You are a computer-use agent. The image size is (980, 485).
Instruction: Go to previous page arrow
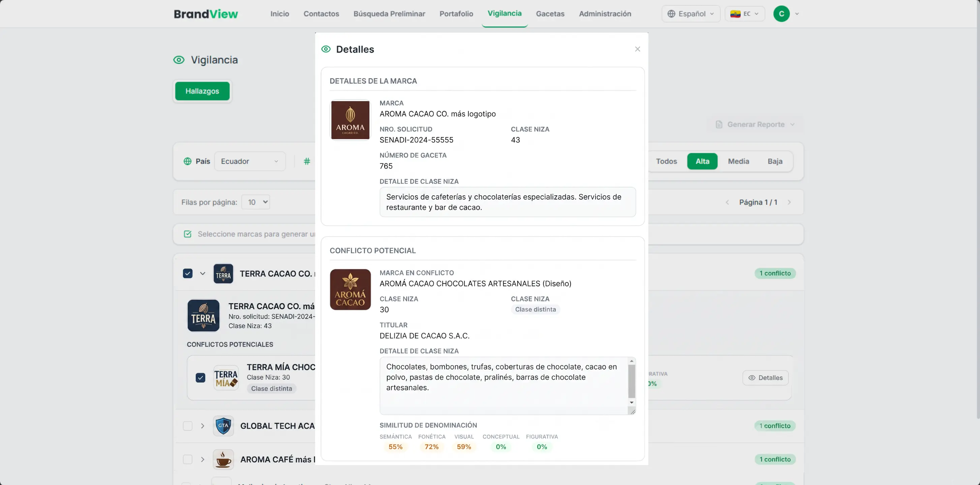pos(727,202)
